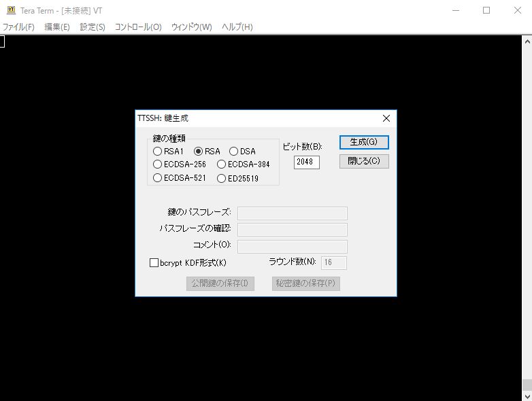532x401 pixels.
Task: Click the コメント(O) input field
Action: pos(293,247)
